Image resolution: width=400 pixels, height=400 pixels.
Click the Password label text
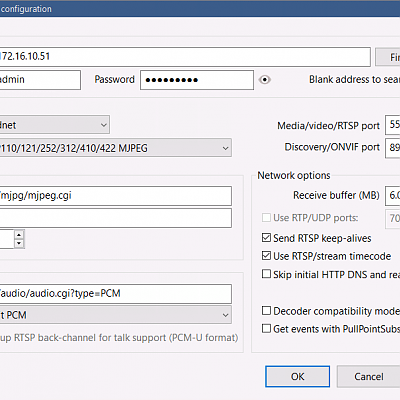[114, 79]
